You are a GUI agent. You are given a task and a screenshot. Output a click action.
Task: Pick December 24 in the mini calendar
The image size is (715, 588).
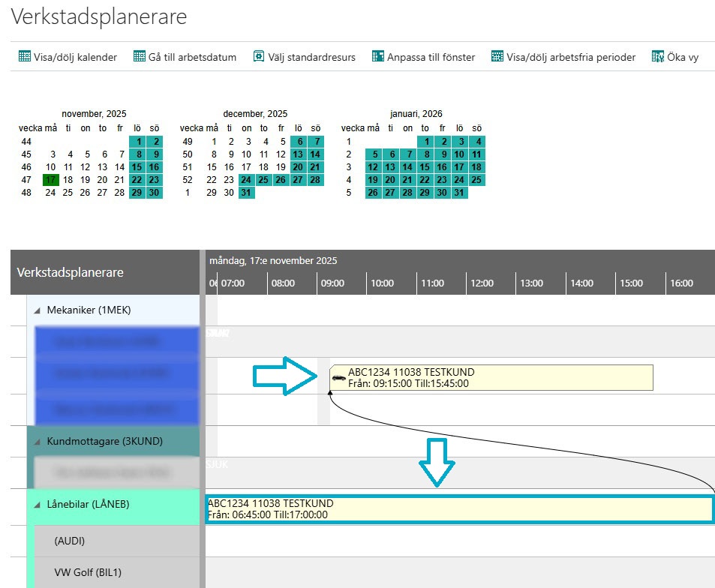(x=247, y=180)
